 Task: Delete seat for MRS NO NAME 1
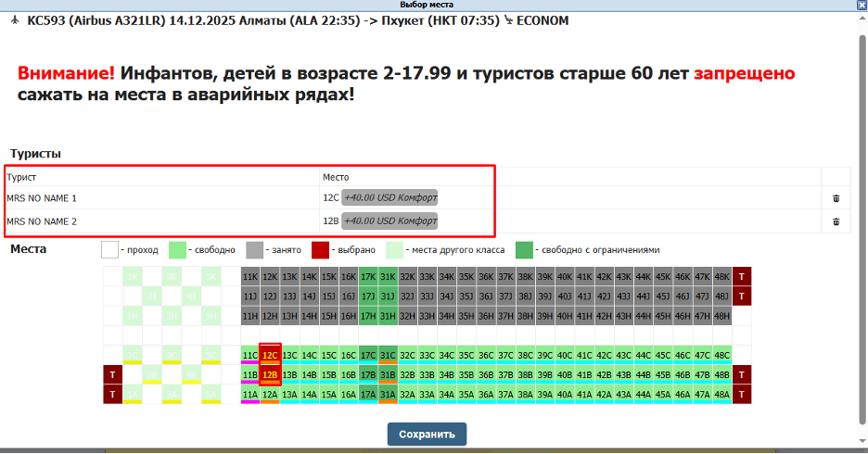click(x=836, y=198)
